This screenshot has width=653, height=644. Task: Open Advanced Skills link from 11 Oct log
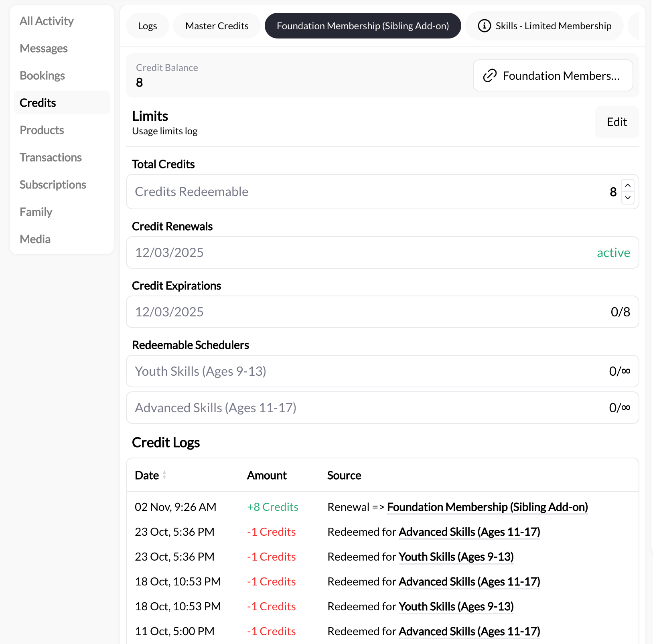tap(469, 631)
